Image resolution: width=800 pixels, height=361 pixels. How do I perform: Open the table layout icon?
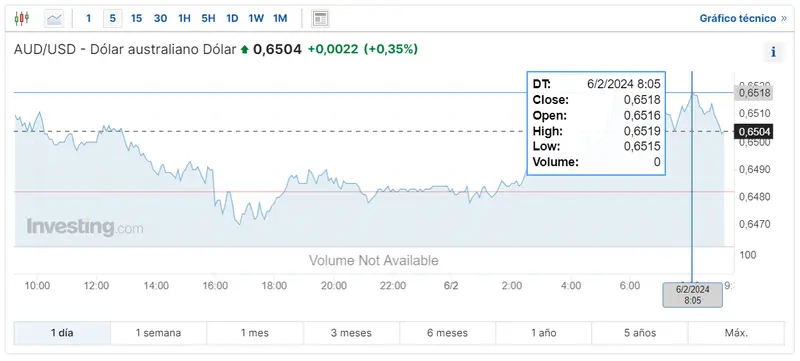pyautogui.click(x=320, y=19)
